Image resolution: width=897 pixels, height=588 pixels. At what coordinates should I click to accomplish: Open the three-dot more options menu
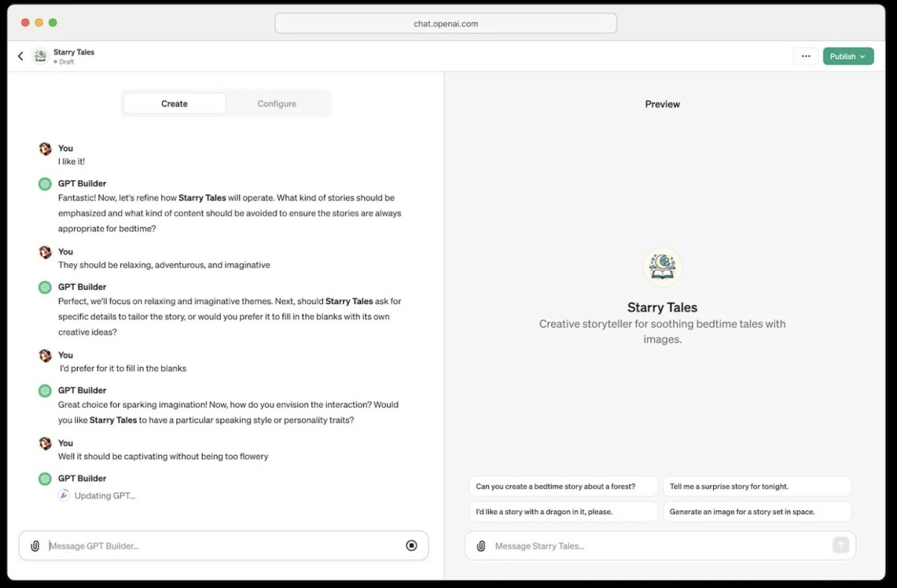click(x=805, y=56)
